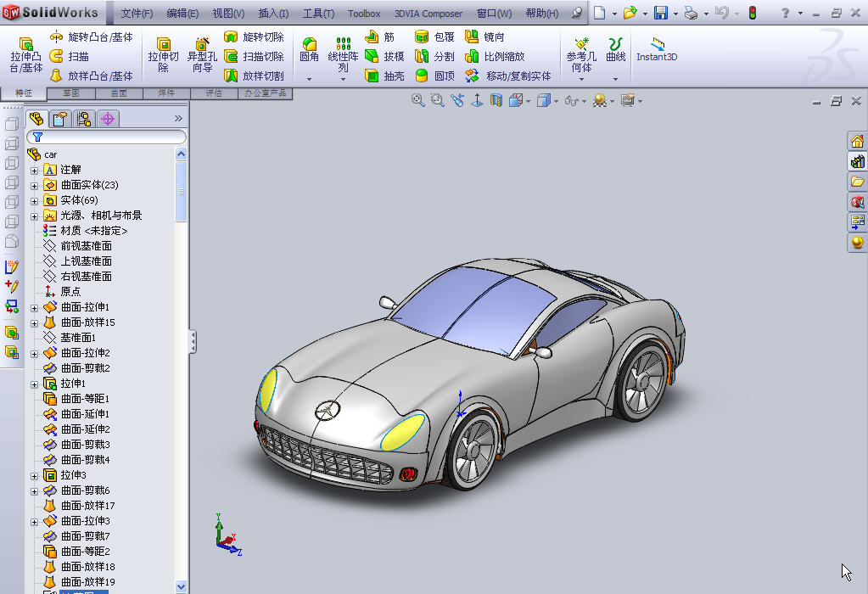This screenshot has height=594, width=868.
Task: Click the Rib (筋) feature icon
Action: point(372,37)
